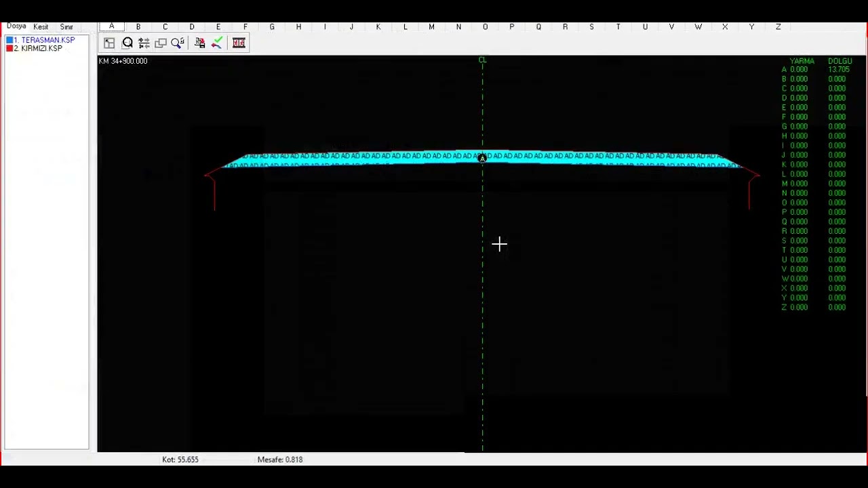The width and height of the screenshot is (868, 488).
Task: Switch to layer tab Z
Action: tap(778, 27)
